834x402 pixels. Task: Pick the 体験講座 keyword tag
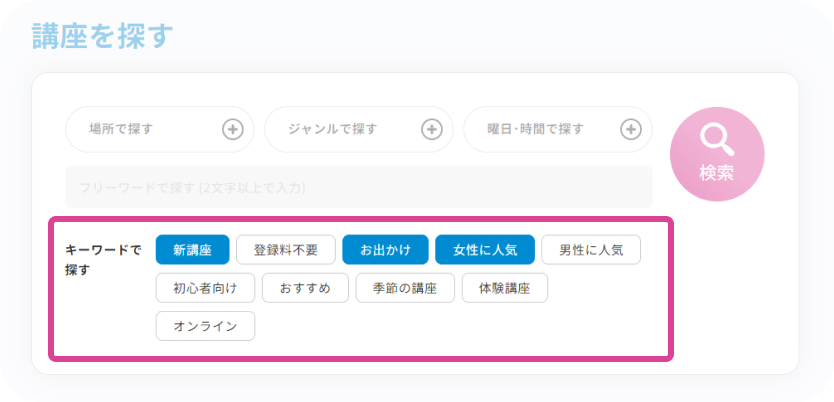tap(505, 288)
